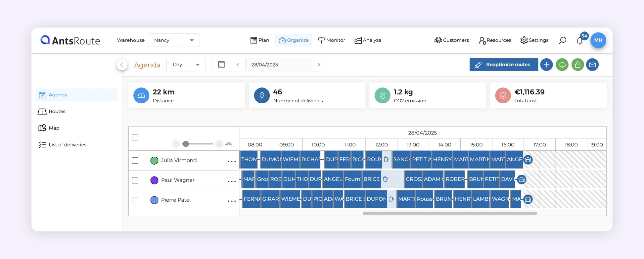Screen dimensions: 644x259
Task: Open the Day view dropdown
Action: (186, 65)
